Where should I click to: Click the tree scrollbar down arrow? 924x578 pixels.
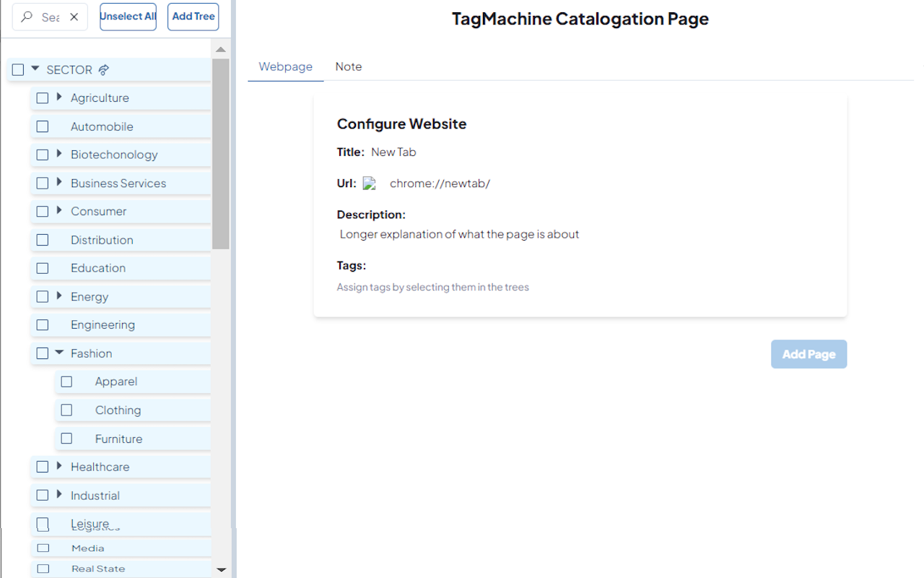click(x=220, y=570)
